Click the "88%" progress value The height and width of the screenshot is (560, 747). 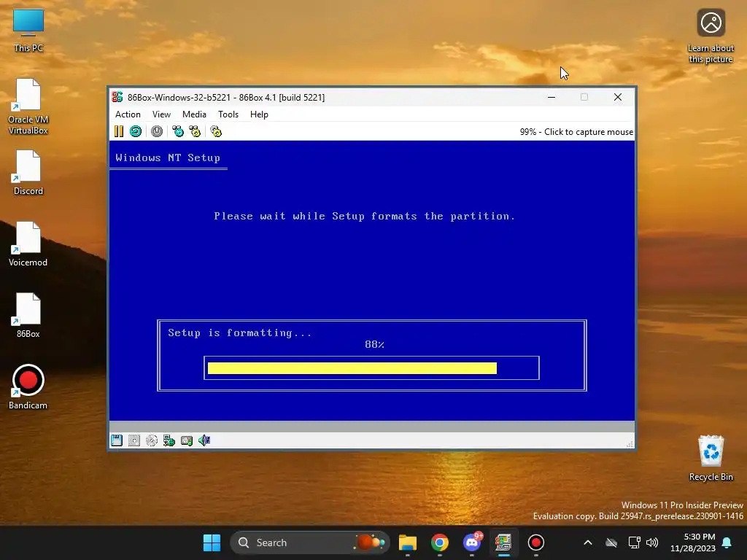point(374,344)
